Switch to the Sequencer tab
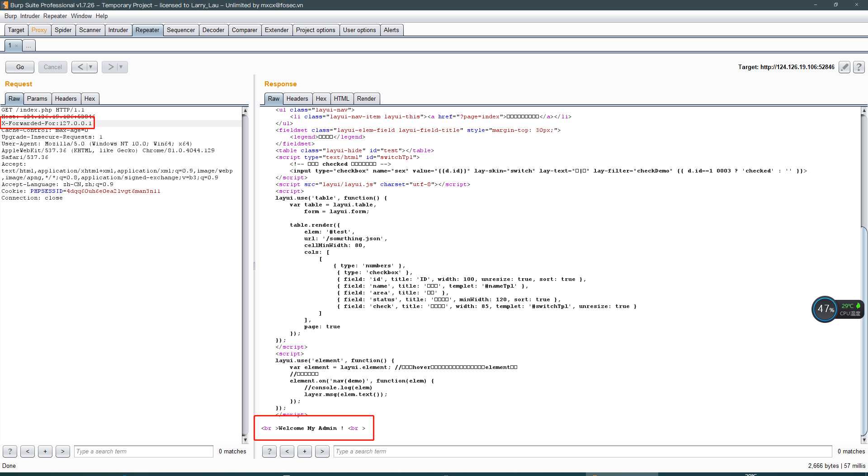 181,30
